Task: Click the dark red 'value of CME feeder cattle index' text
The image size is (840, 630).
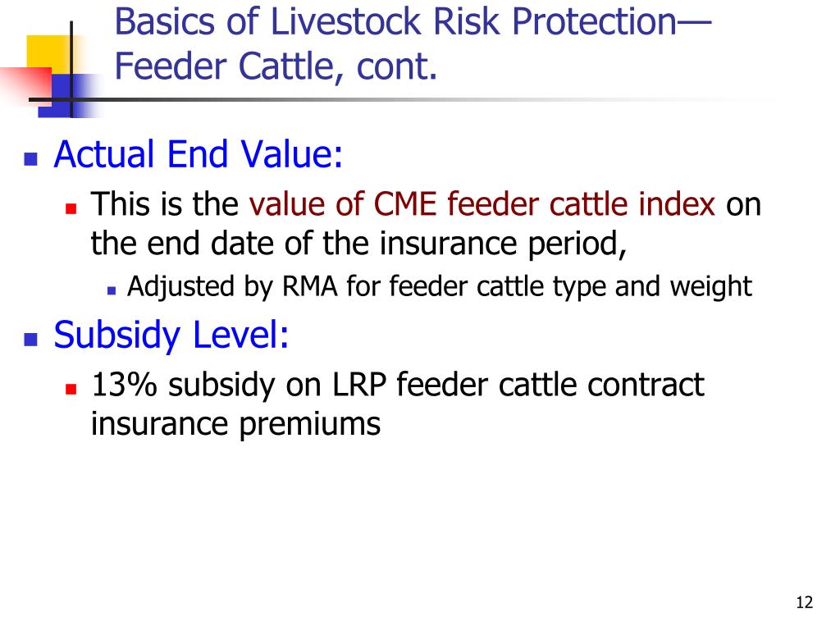Action: 482,204
